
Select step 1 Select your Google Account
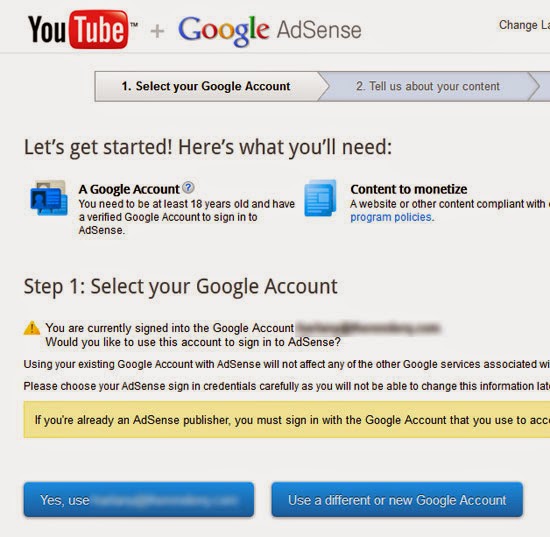pos(207,87)
